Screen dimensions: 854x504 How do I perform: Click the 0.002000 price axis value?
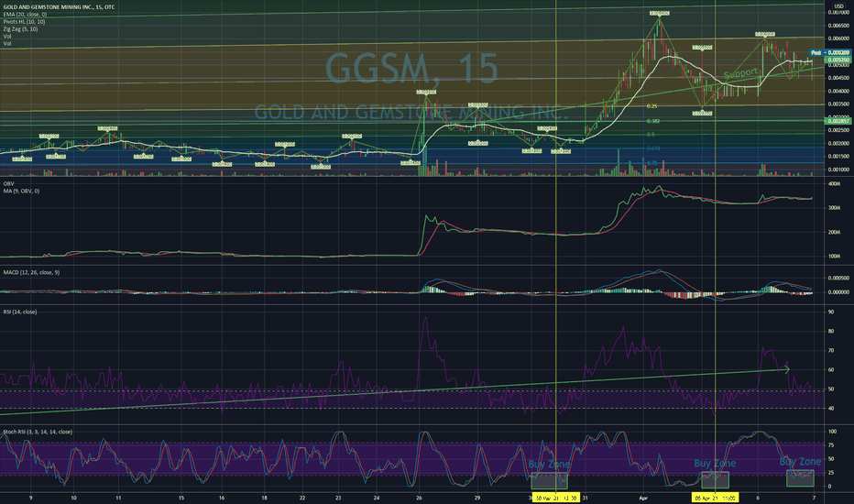click(838, 143)
